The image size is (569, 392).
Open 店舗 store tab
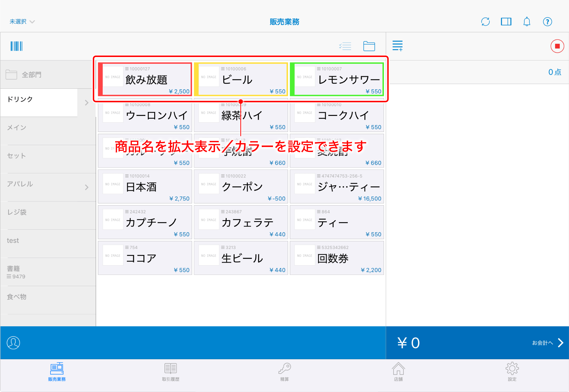click(398, 372)
